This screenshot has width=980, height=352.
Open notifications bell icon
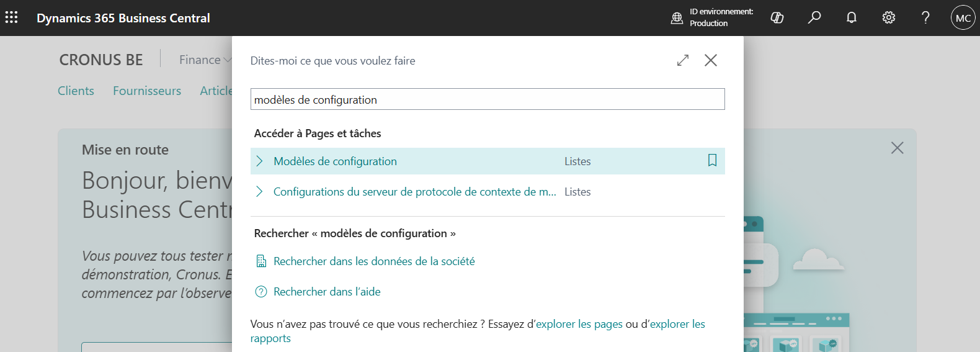852,17
